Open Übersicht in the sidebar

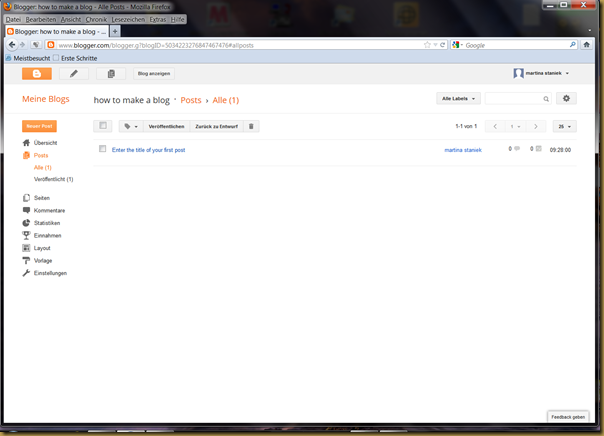[45, 143]
